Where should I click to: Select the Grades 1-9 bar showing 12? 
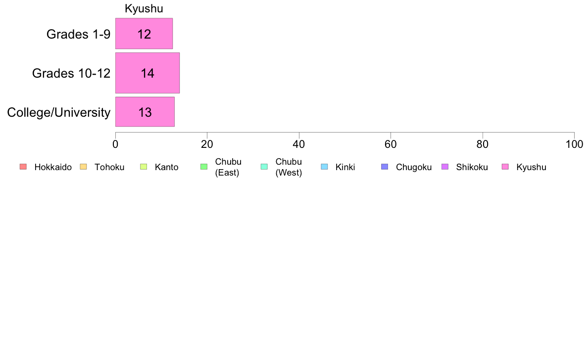click(144, 34)
